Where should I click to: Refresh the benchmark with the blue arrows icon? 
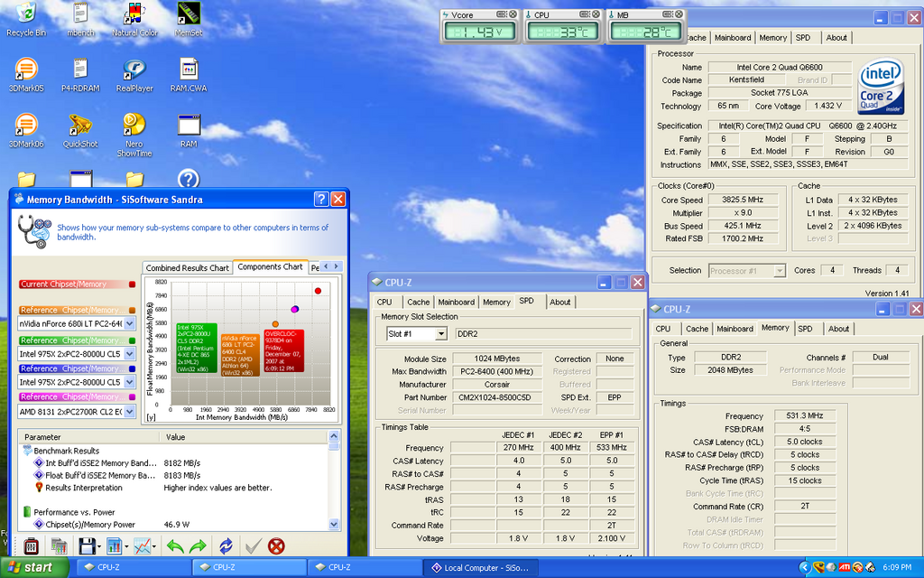226,546
